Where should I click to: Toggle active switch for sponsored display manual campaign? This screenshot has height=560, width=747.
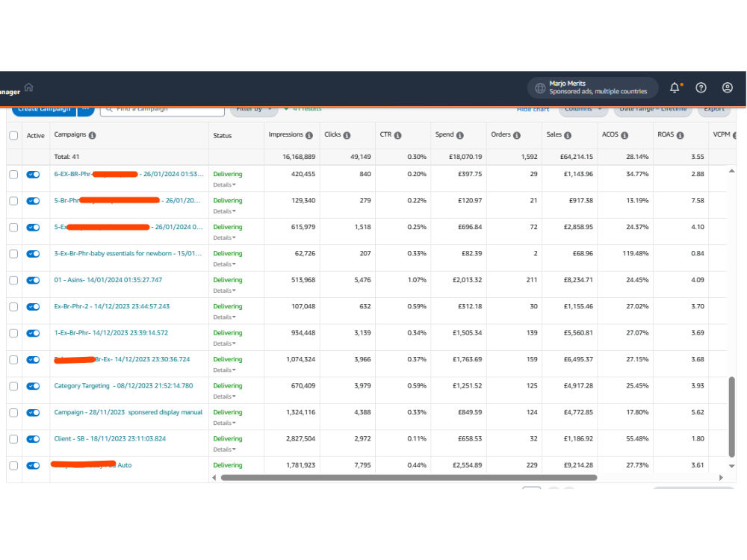tap(34, 412)
